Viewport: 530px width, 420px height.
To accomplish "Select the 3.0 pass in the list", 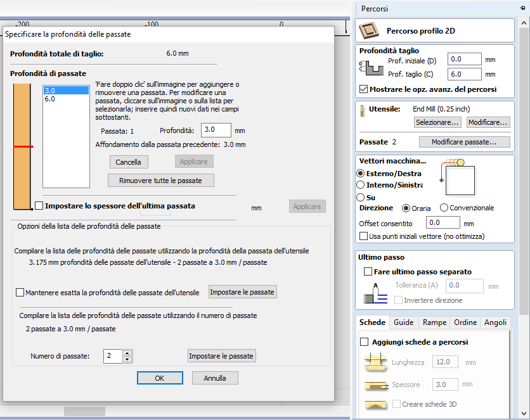I will [x=66, y=91].
